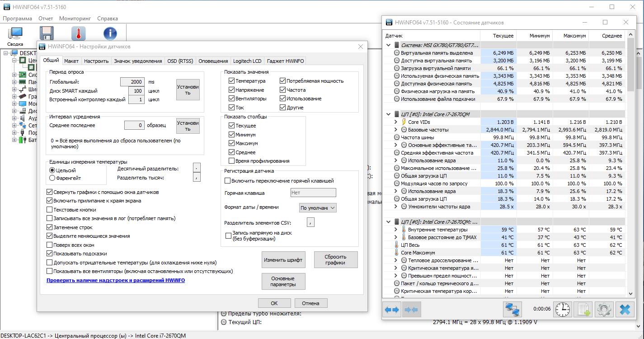Expand the Core VIDs row
644x339 pixels.
point(395,122)
